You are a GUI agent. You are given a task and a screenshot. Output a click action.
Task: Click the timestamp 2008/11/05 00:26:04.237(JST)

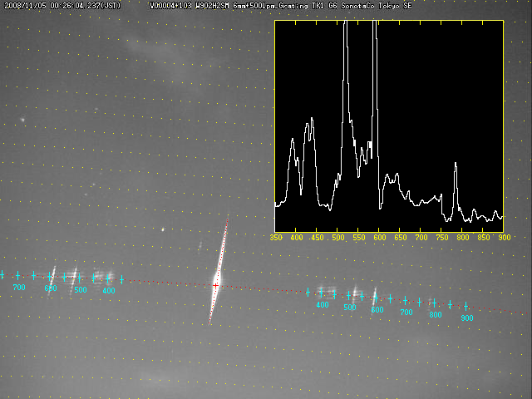point(62,6)
